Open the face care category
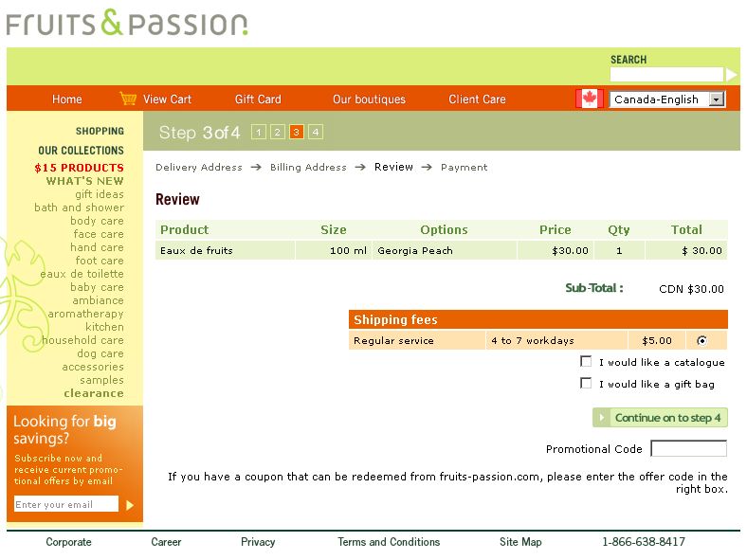This screenshot has width=747, height=560. click(99, 234)
